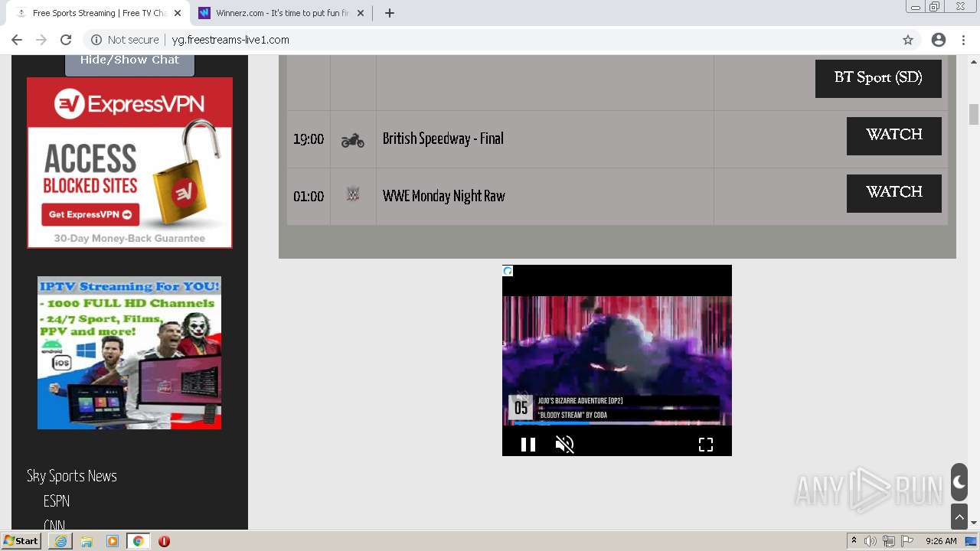Click the British Speedway - Final title
The image size is (980, 551).
tap(443, 139)
